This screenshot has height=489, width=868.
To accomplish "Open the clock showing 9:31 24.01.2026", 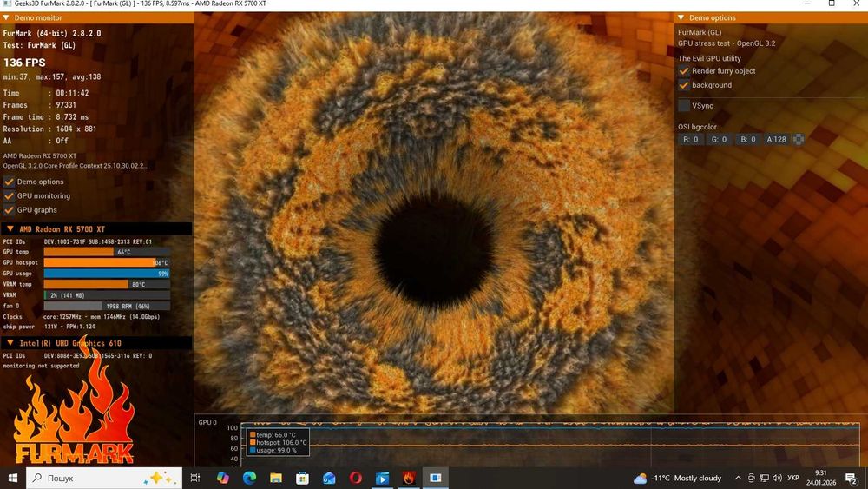I will tap(821, 478).
